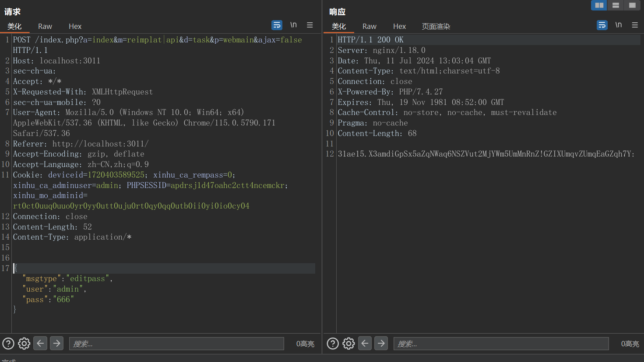The width and height of the screenshot is (644, 362).
Task: Select the response 美化 tab
Action: tap(339, 26)
